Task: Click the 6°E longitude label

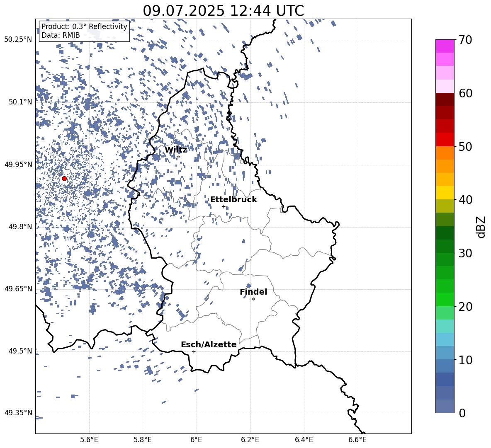Action: click(x=196, y=440)
